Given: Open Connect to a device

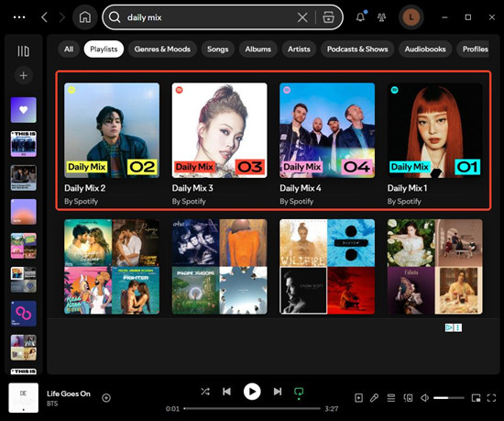Looking at the screenshot, I should [408, 398].
